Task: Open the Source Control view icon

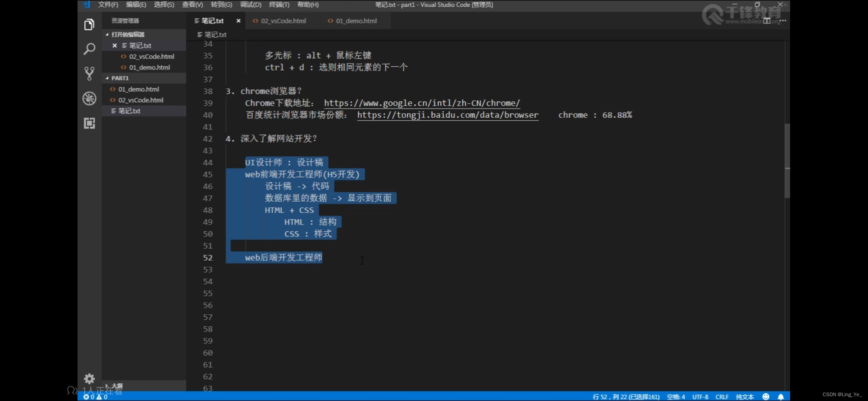Action: click(x=89, y=74)
